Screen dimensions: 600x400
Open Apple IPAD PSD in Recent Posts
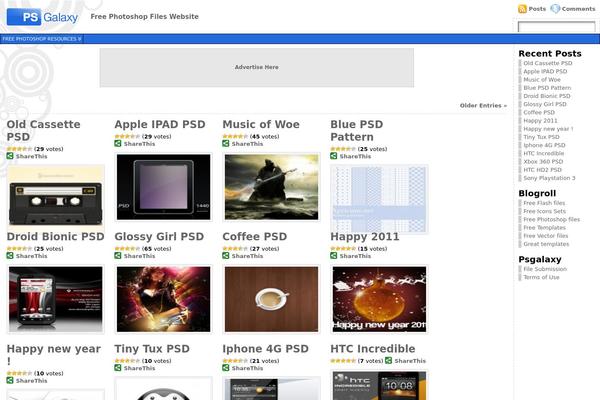(545, 71)
